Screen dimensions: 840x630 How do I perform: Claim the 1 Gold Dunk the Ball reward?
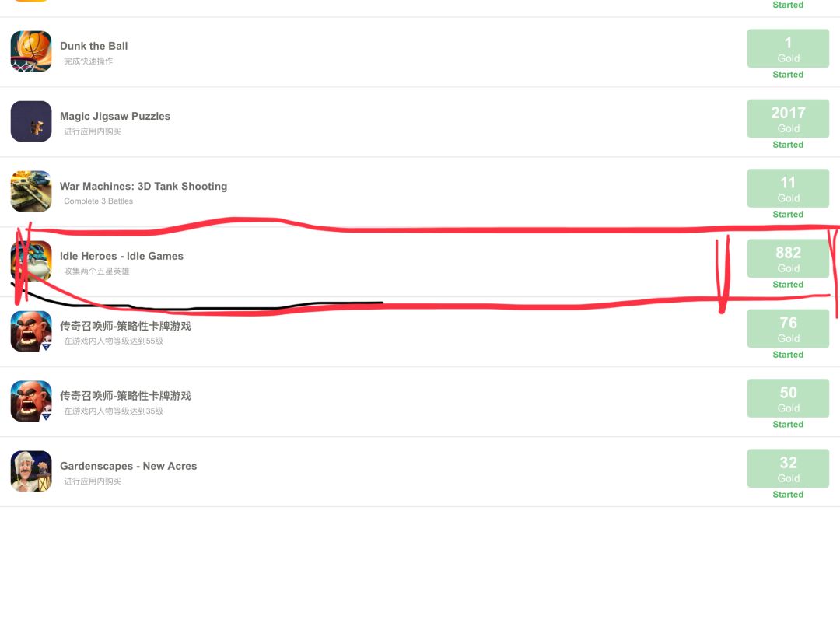(x=788, y=49)
